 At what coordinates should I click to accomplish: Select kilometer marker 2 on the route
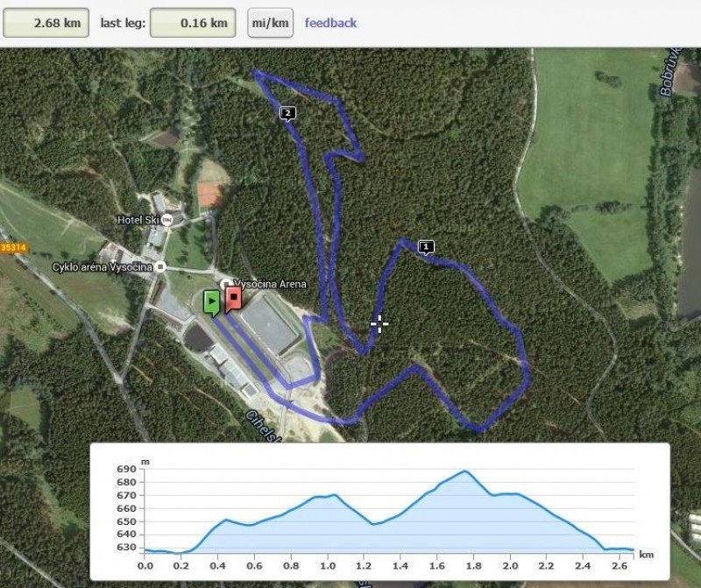[287, 114]
